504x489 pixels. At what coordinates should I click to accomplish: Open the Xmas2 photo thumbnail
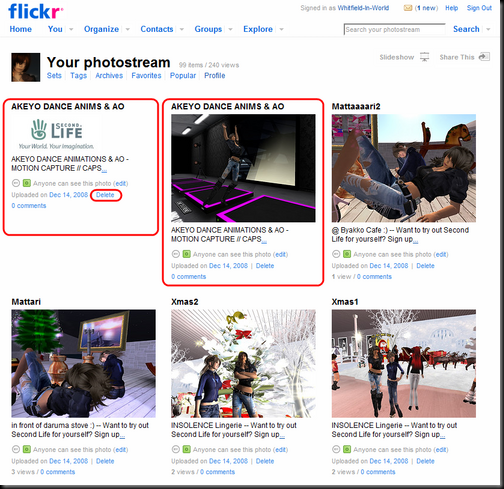(243, 364)
